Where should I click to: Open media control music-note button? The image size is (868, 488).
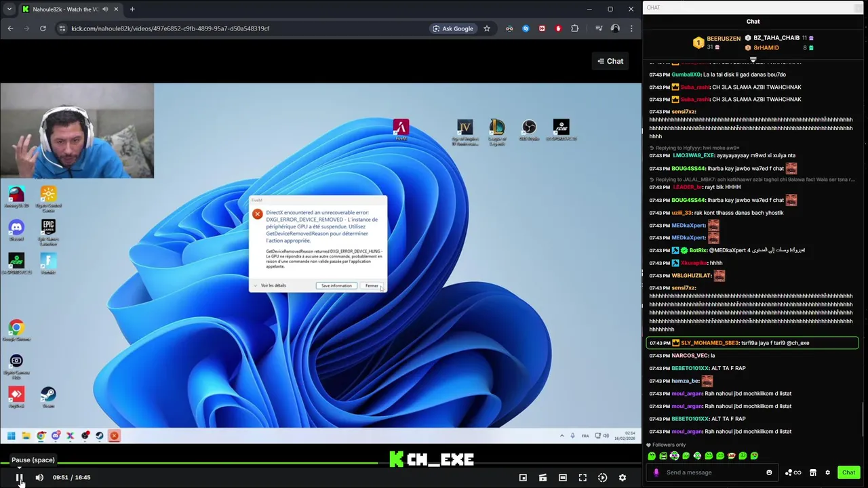599,28
